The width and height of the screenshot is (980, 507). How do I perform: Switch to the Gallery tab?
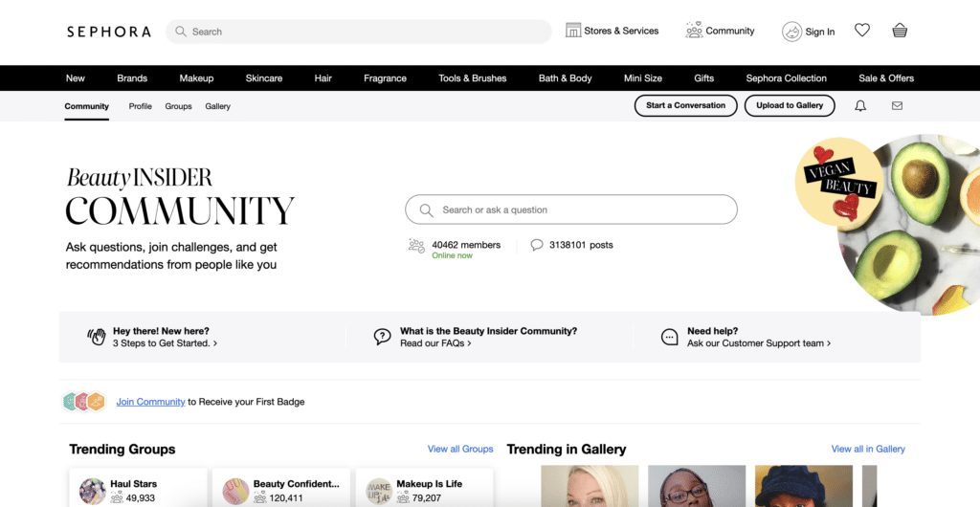[217, 106]
